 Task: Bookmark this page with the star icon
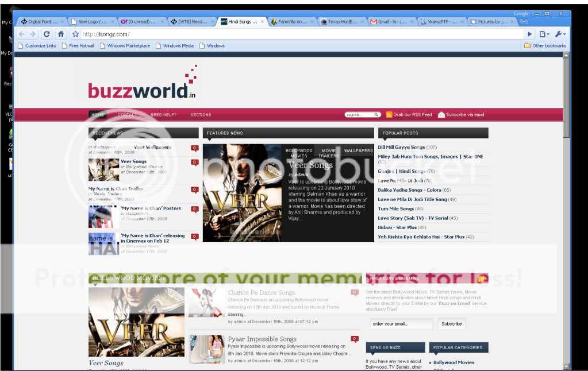(75, 34)
